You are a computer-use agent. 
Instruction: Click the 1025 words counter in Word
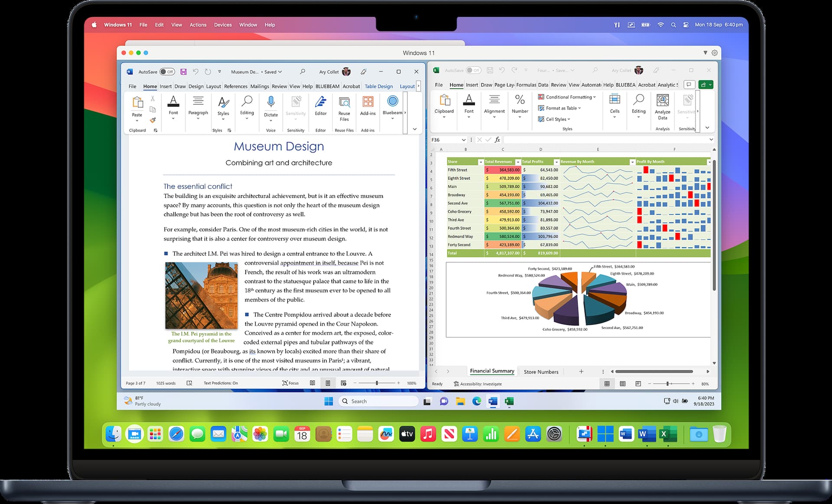pyautogui.click(x=165, y=383)
